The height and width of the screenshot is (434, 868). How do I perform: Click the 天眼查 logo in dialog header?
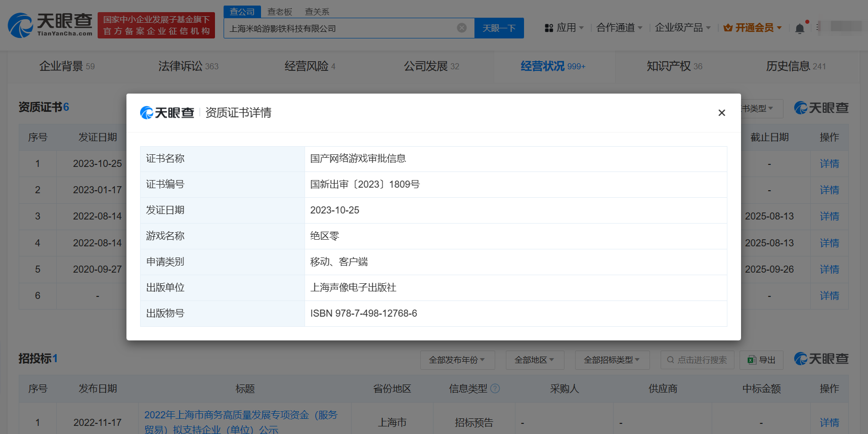click(x=167, y=113)
